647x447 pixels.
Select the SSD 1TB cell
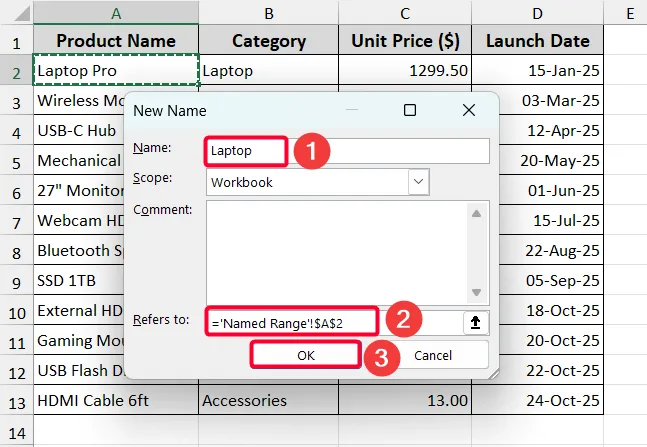[79, 281]
